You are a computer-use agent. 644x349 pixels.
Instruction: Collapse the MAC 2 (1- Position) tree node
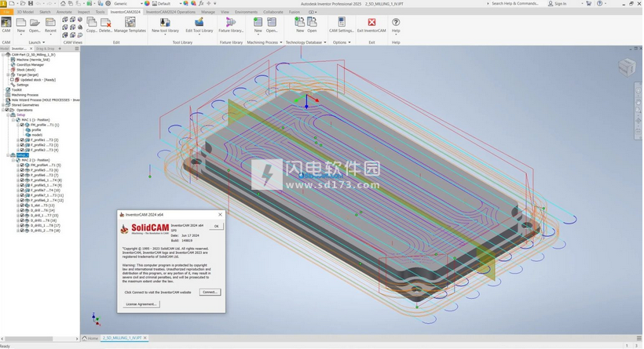[x=13, y=160]
